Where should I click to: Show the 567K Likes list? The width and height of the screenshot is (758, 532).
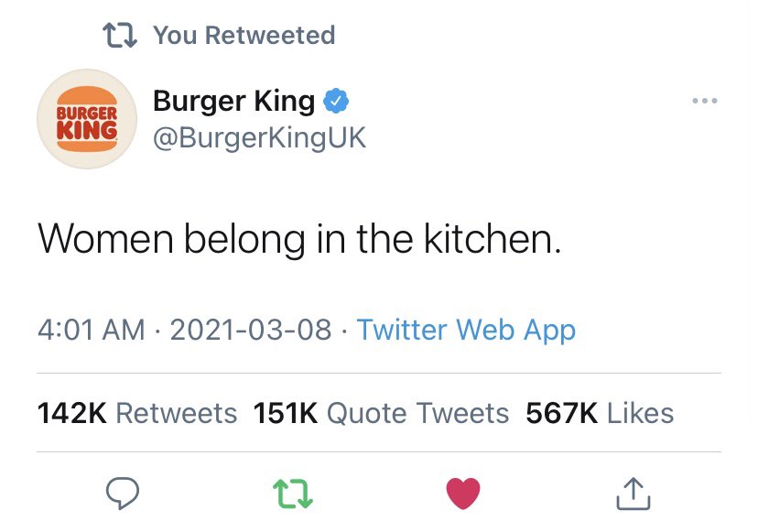pyautogui.click(x=600, y=413)
